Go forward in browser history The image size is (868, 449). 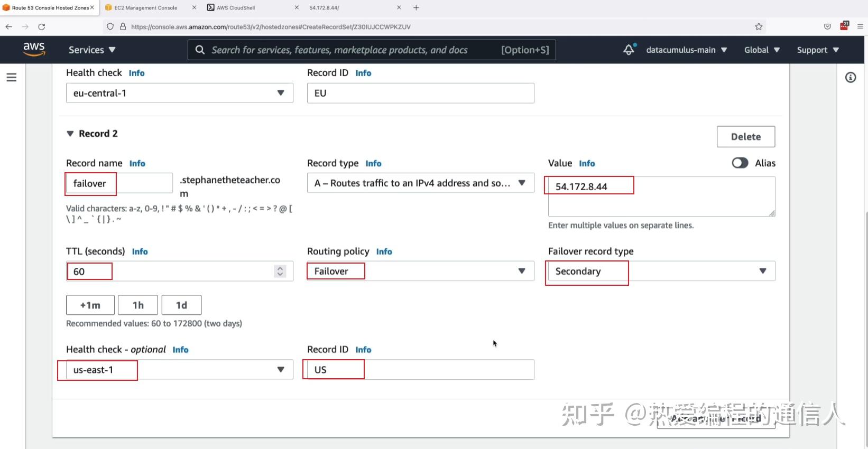click(x=25, y=26)
